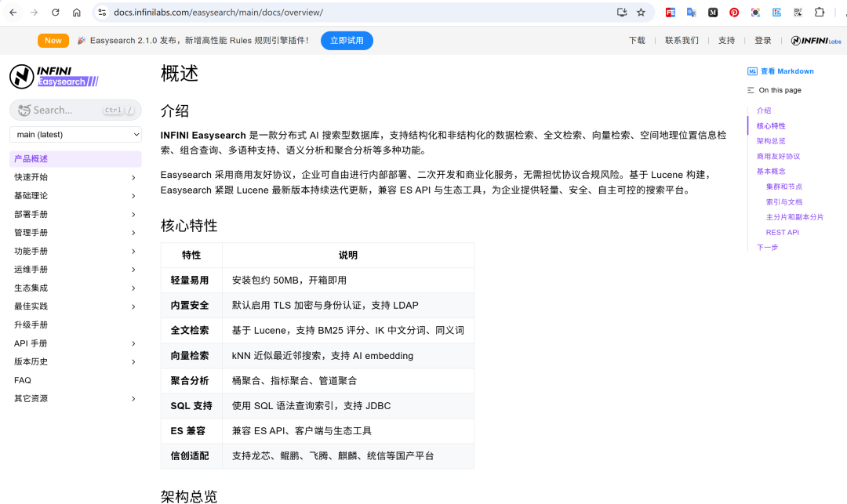Click the orange New badge
This screenshot has width=847, height=504.
pos(53,41)
